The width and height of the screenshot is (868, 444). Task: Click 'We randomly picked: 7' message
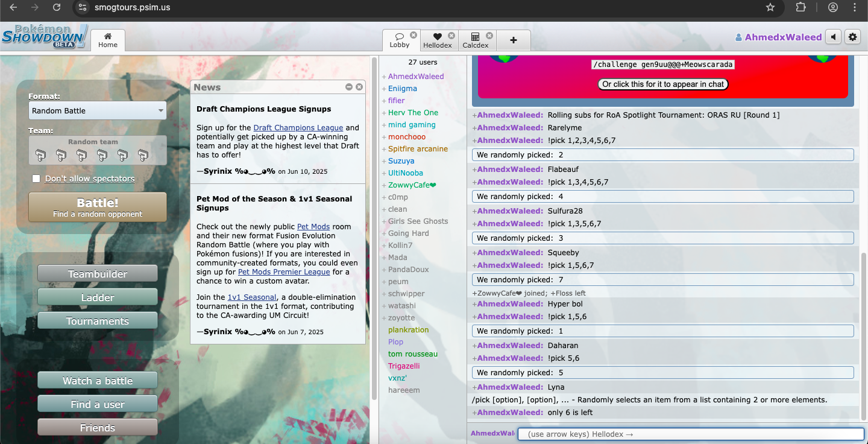click(x=663, y=280)
